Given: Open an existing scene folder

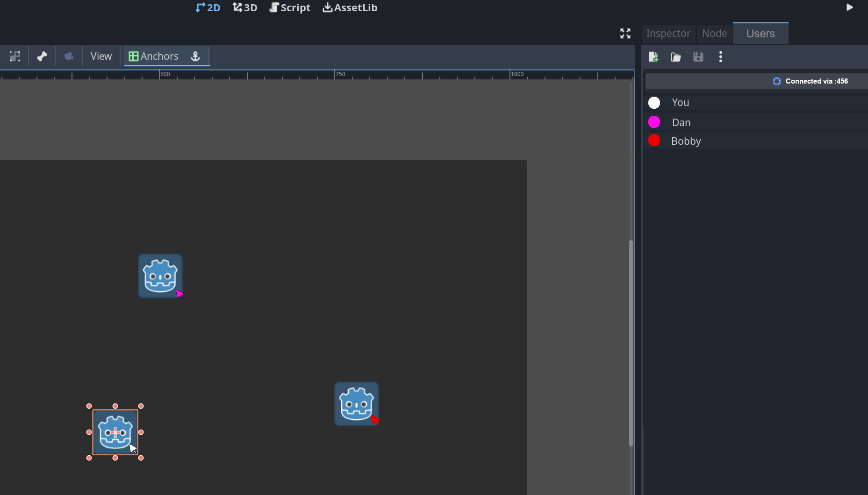Looking at the screenshot, I should (675, 57).
